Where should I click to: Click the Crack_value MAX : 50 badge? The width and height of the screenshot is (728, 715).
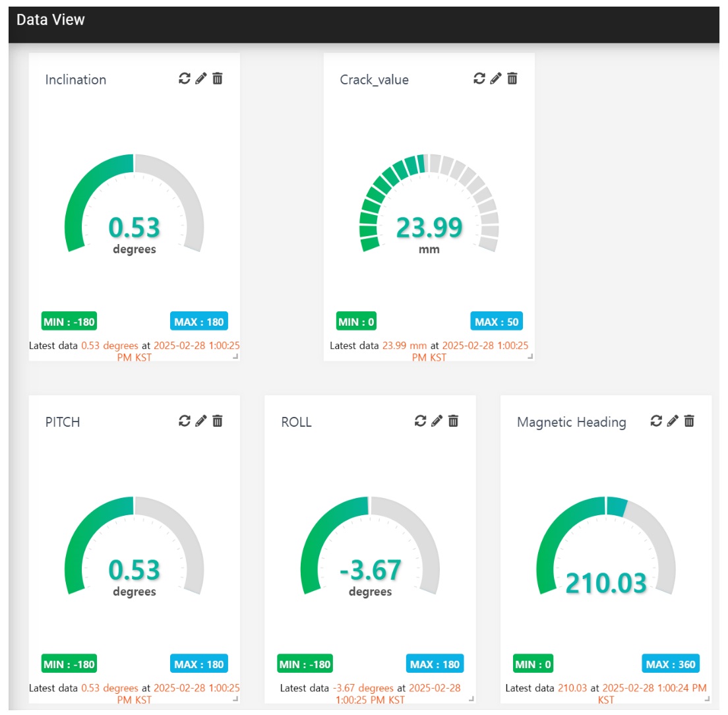pyautogui.click(x=497, y=321)
